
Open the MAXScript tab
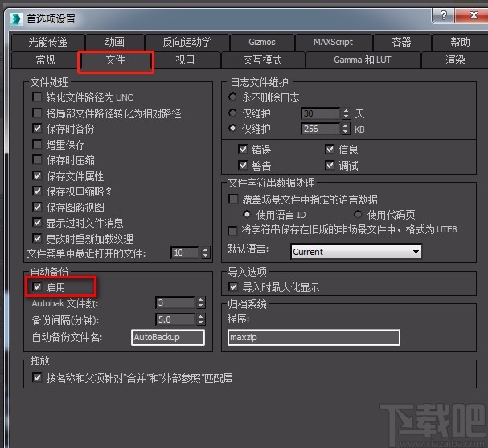pos(333,42)
